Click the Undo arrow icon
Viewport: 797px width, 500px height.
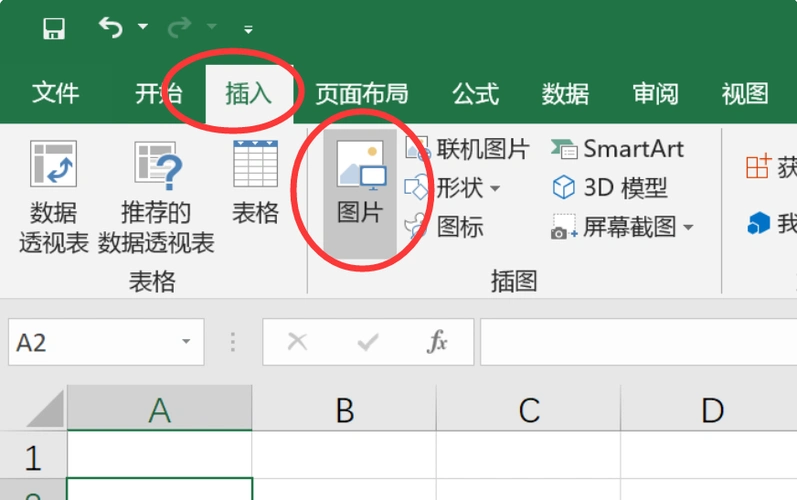tap(110, 27)
